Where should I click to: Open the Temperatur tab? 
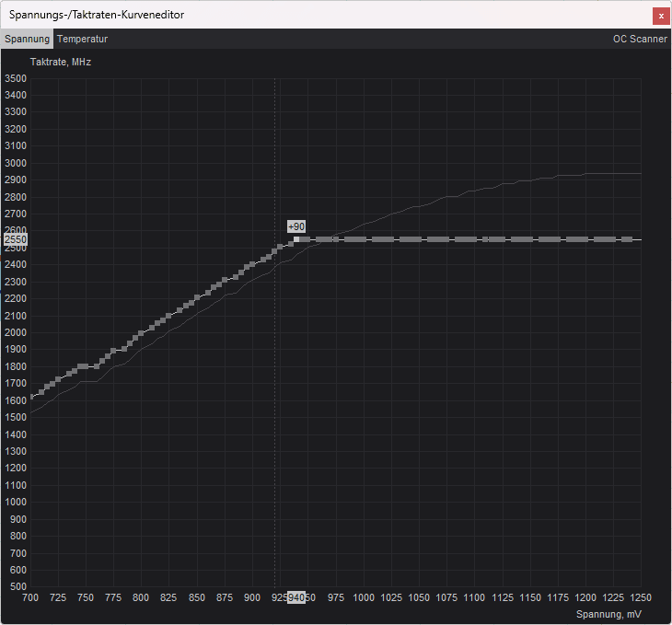tap(82, 39)
